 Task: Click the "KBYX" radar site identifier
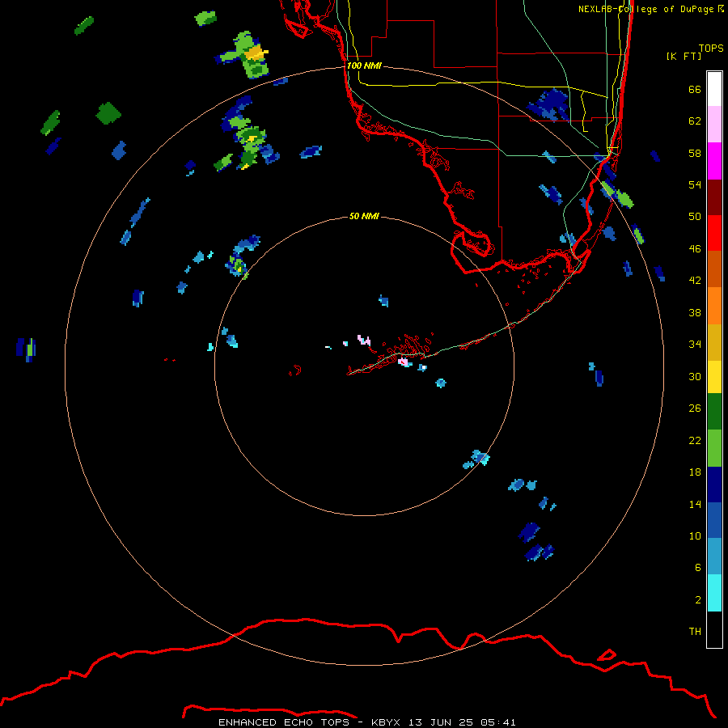tap(385, 722)
